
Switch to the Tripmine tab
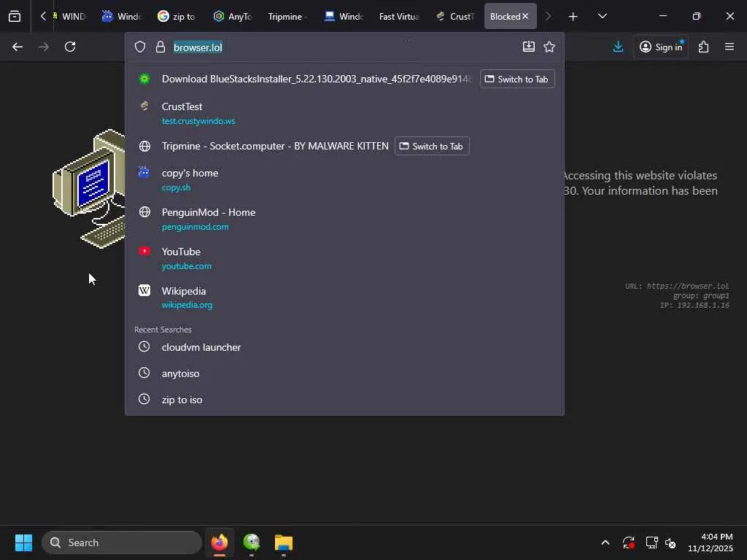(x=287, y=16)
